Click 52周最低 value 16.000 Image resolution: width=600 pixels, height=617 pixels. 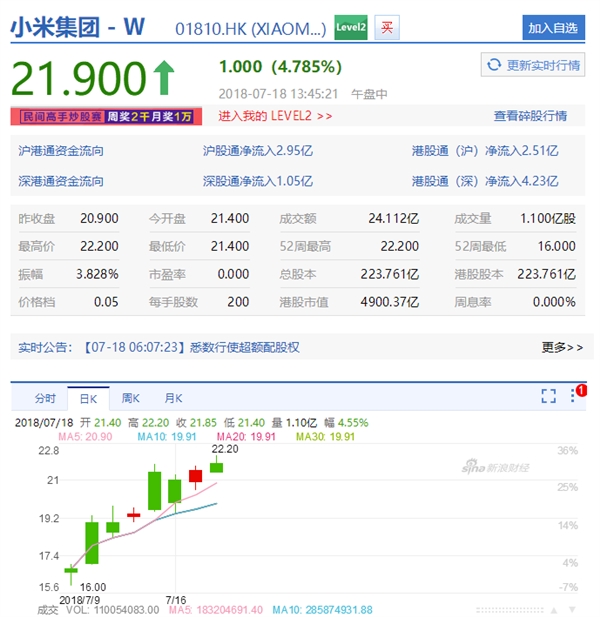pos(556,246)
